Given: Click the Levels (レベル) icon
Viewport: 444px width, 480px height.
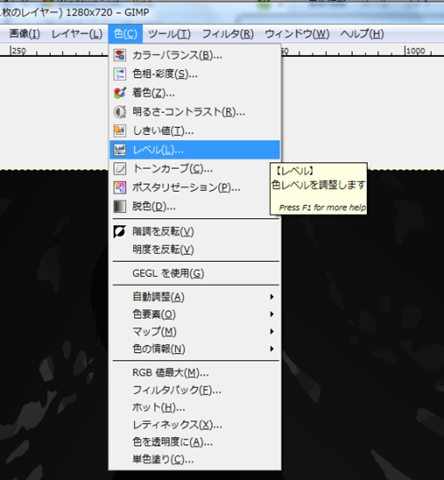Looking at the screenshot, I should pos(120,150).
